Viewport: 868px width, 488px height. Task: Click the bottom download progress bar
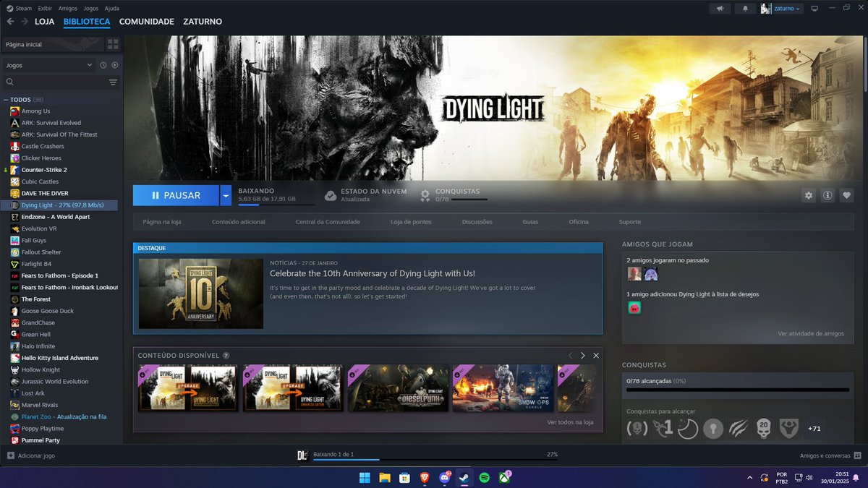click(x=435, y=459)
